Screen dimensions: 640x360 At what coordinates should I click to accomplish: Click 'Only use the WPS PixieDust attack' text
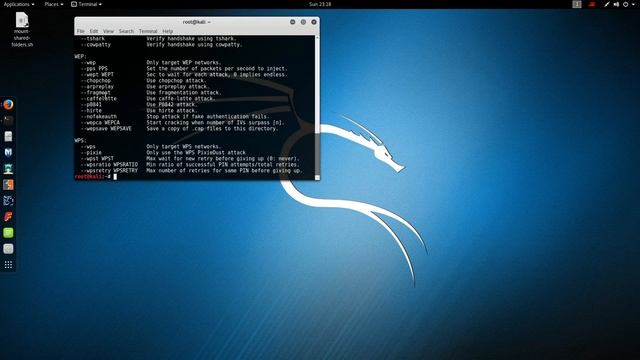196,152
